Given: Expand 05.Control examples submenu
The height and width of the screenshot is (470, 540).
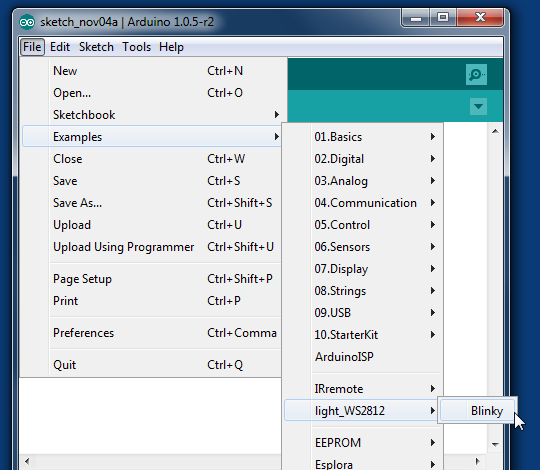Looking at the screenshot, I should pyautogui.click(x=363, y=225).
